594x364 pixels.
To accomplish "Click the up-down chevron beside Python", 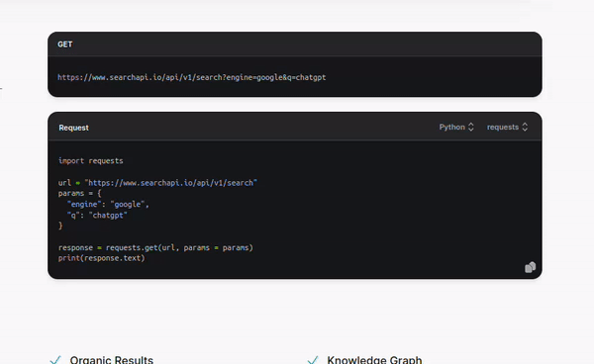I will (471, 128).
